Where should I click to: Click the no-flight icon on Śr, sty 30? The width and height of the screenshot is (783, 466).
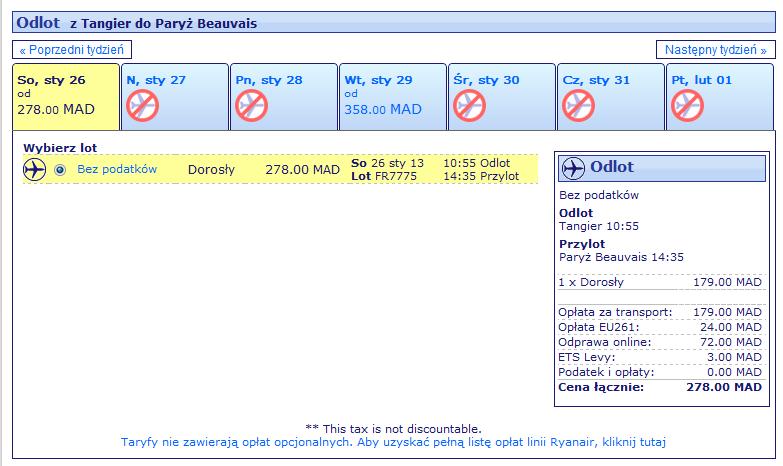click(469, 106)
